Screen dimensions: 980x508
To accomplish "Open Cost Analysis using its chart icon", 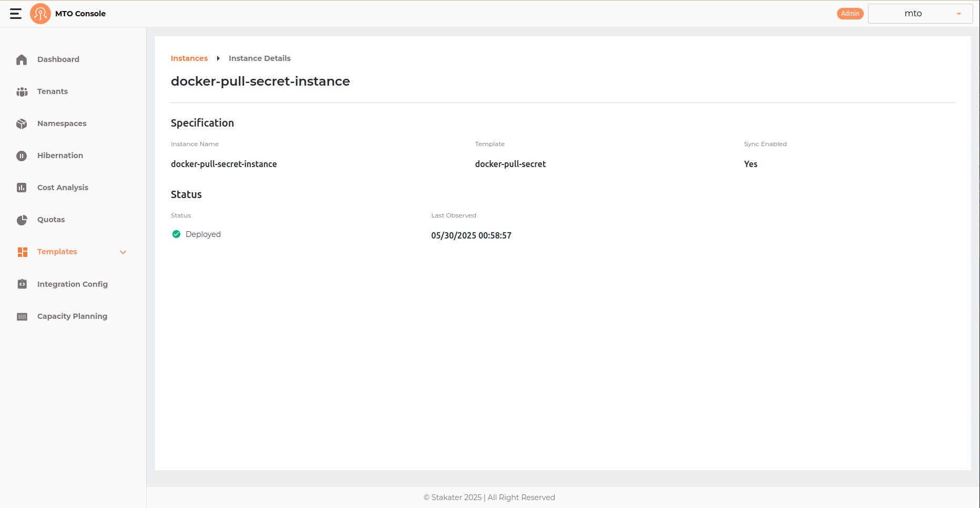I will (x=21, y=188).
